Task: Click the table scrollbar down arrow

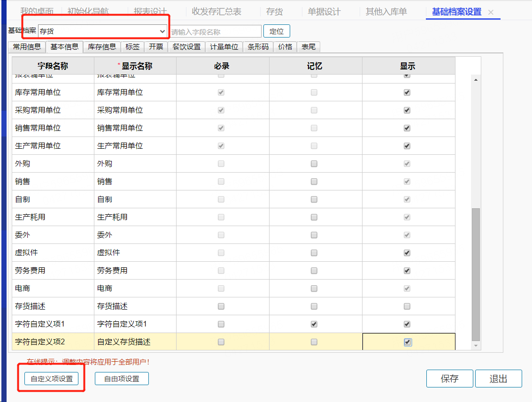Action: pos(476,346)
